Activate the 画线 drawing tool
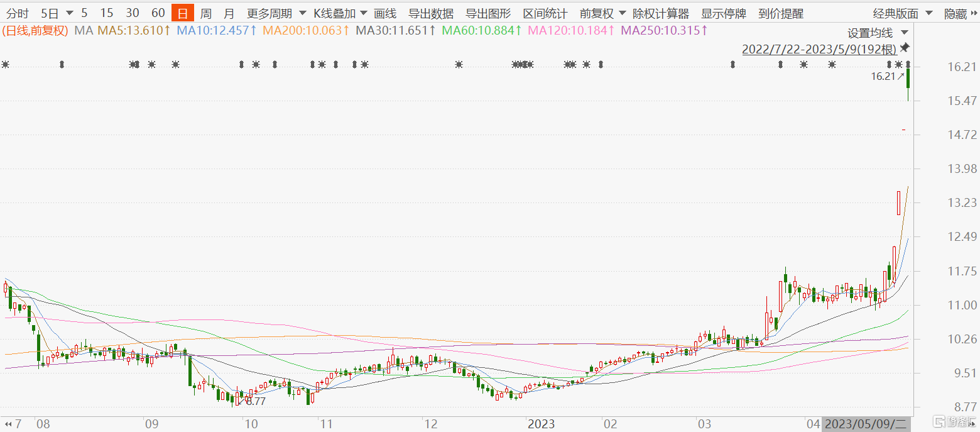This screenshot has width=980, height=432. [x=385, y=13]
